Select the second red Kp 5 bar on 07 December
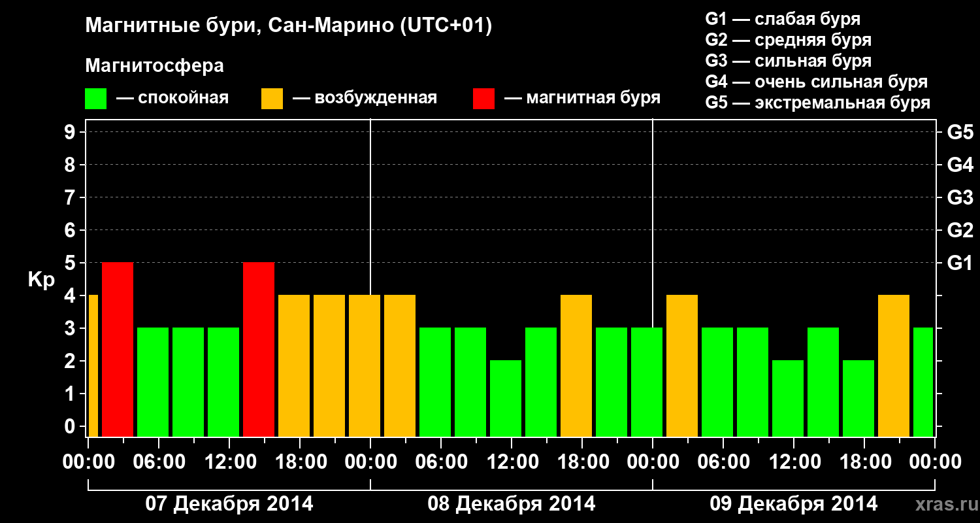980x523 pixels. [259, 349]
